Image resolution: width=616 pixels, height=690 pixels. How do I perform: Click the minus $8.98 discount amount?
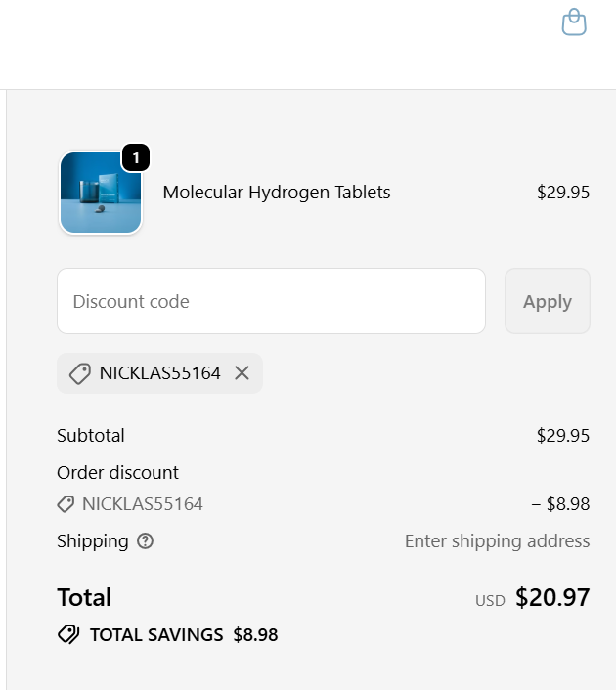tap(560, 504)
